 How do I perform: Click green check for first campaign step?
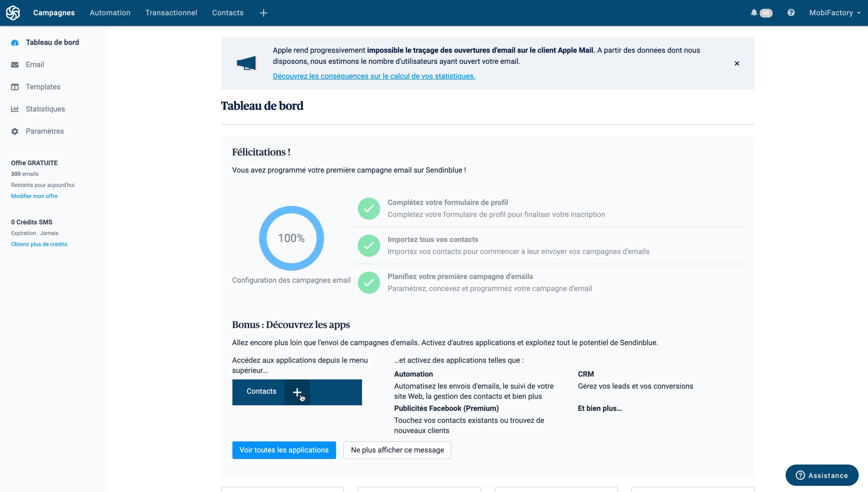click(368, 282)
